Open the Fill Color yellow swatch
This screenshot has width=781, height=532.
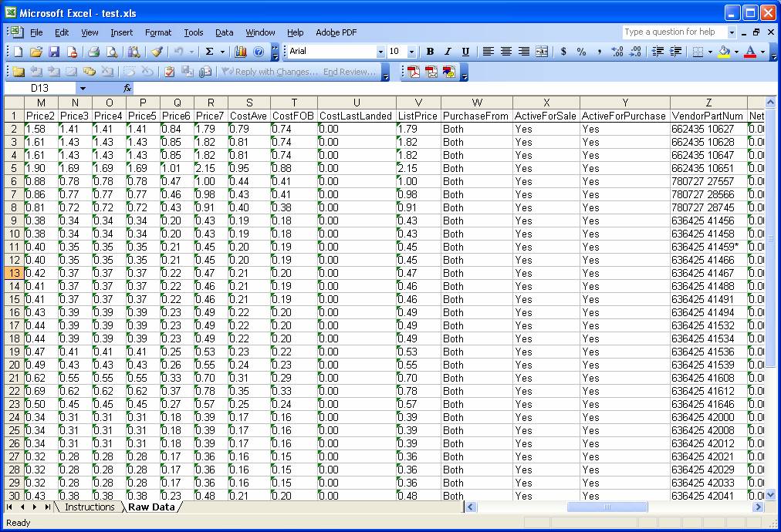[x=724, y=52]
